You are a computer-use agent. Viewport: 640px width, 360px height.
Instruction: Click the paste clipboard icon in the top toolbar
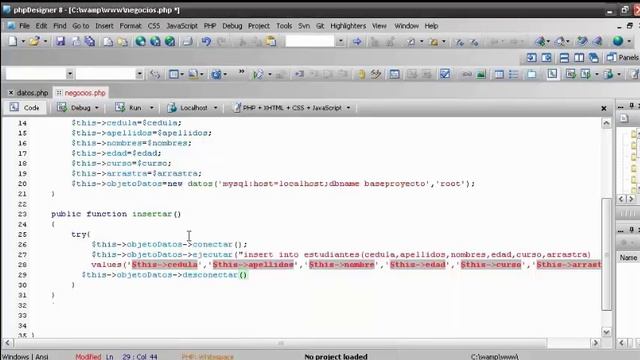pyautogui.click(x=271, y=41)
